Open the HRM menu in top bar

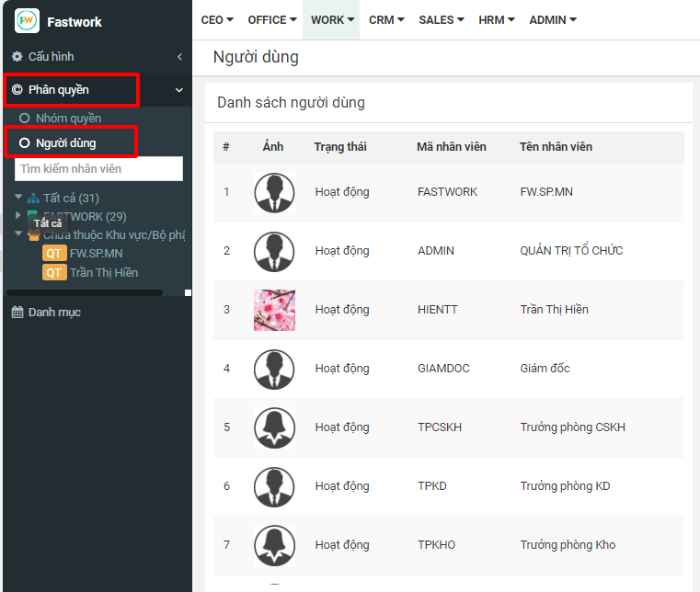(x=497, y=20)
